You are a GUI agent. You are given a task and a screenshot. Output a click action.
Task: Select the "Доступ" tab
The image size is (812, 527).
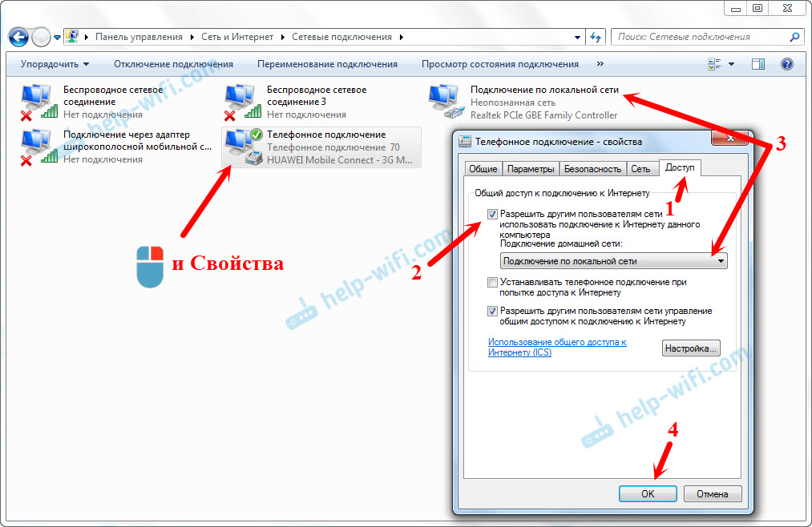point(680,167)
